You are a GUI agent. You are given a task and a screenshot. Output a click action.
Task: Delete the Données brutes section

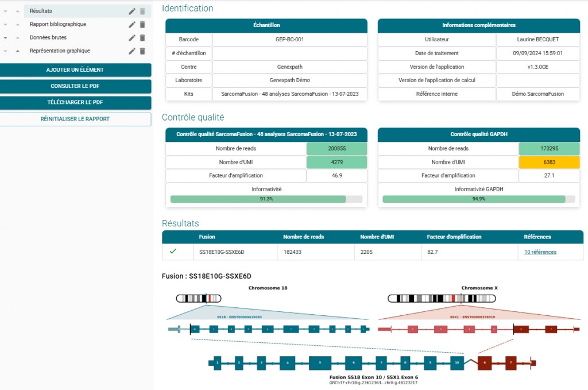(x=142, y=37)
